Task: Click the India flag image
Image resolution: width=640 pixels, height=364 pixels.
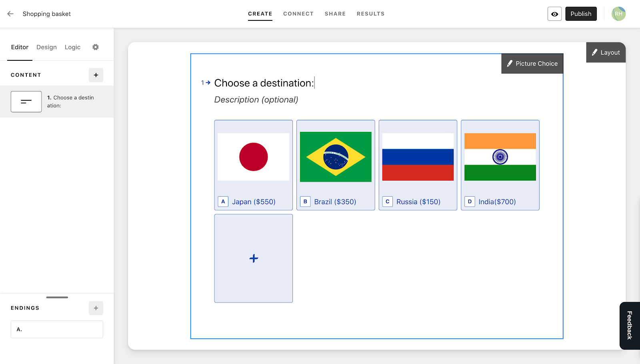Action: pos(500,157)
